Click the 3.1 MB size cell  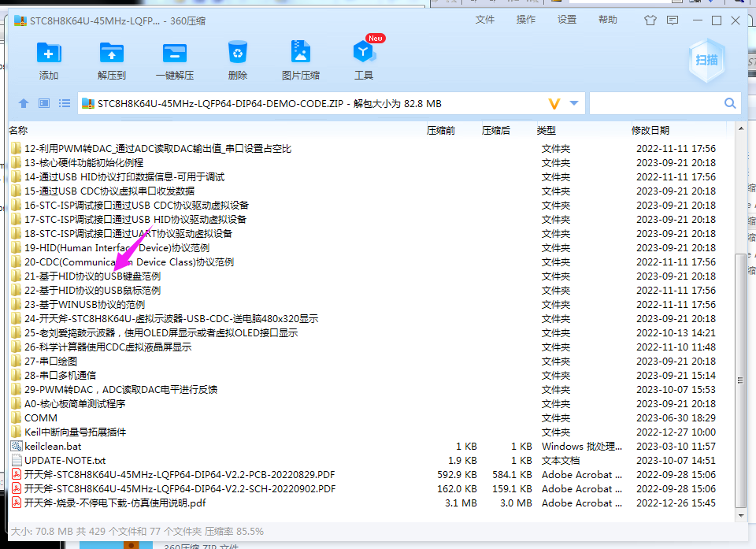pyautogui.click(x=461, y=503)
